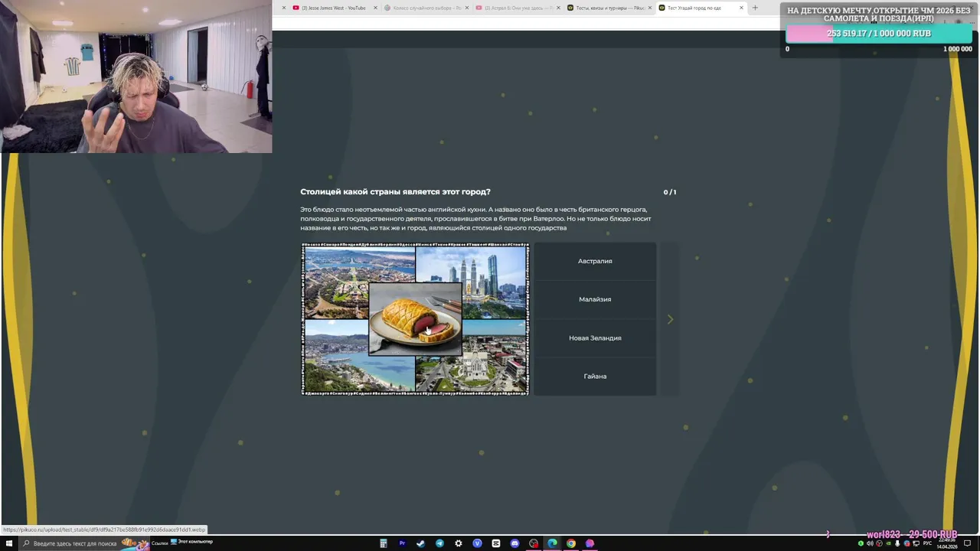This screenshot has height=551, width=980.
Task: Open Discord from the taskbar
Action: pyautogui.click(x=514, y=543)
